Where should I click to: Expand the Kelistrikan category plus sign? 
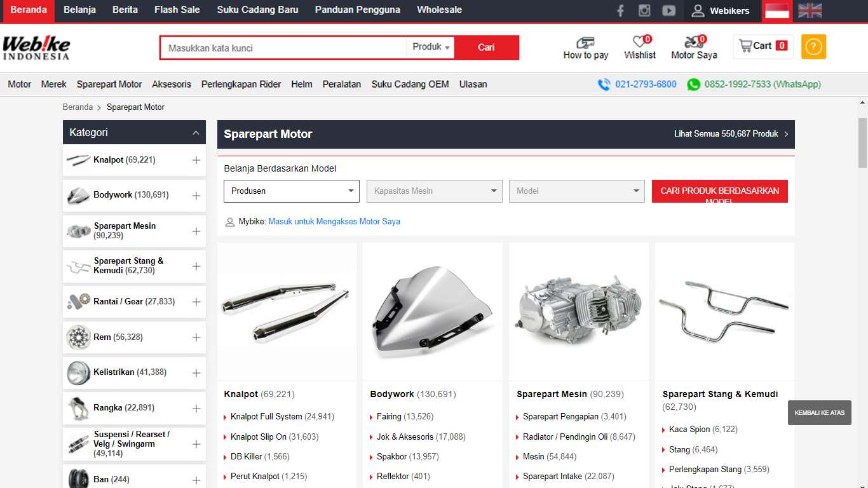pyautogui.click(x=196, y=373)
